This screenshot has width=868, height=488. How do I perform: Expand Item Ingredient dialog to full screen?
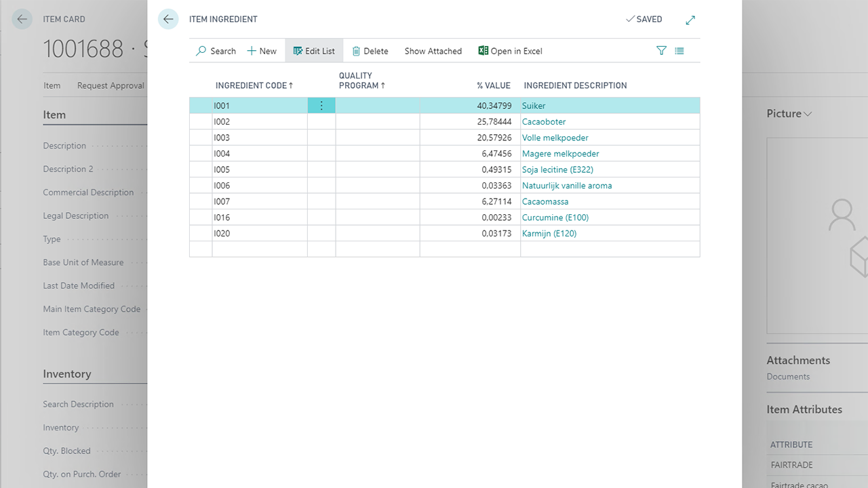[x=690, y=20]
